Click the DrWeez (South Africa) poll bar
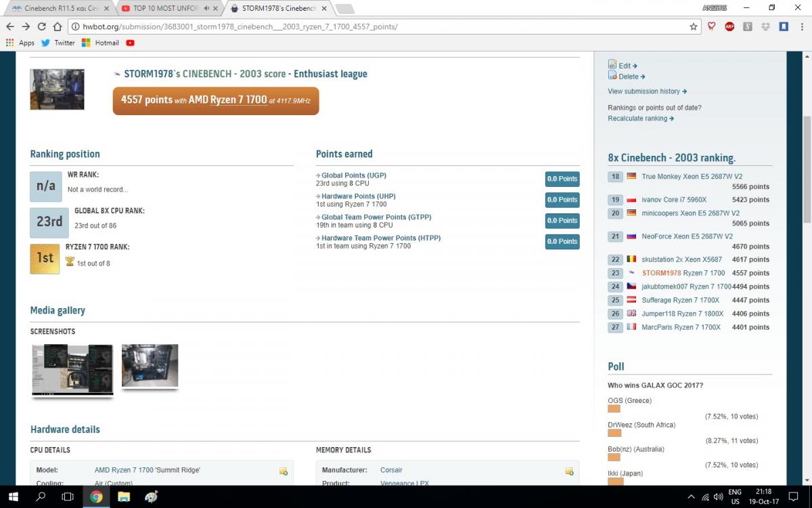Image resolution: width=812 pixels, height=508 pixels. point(614,433)
